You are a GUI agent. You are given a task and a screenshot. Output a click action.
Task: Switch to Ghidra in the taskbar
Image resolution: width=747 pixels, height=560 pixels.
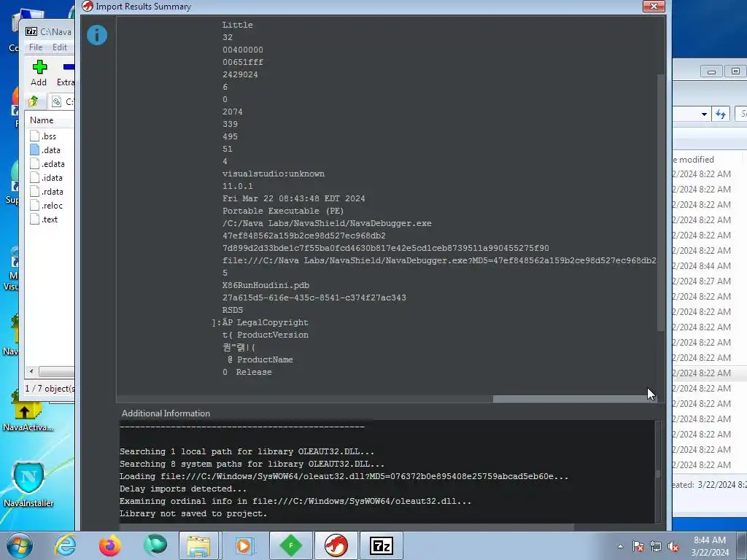(336, 545)
